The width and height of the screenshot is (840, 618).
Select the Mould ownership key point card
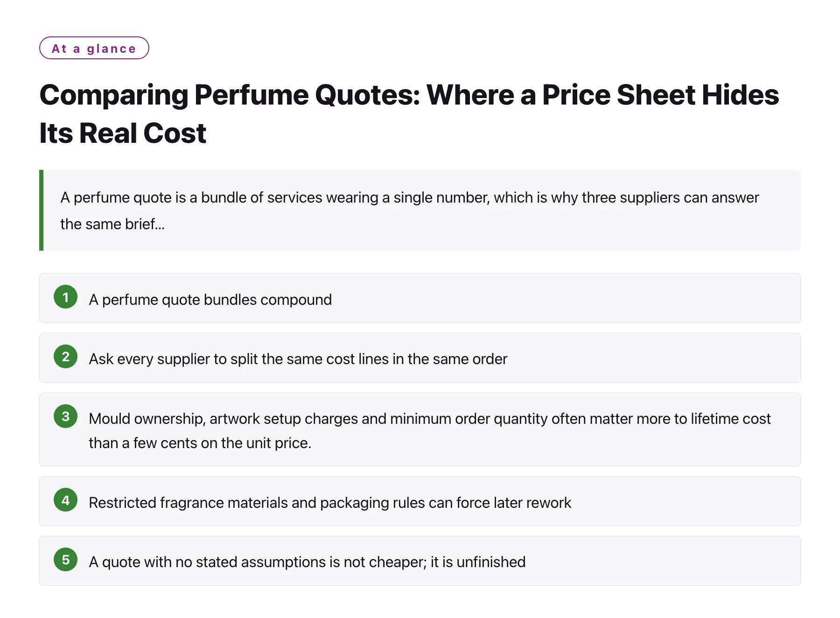(x=420, y=429)
